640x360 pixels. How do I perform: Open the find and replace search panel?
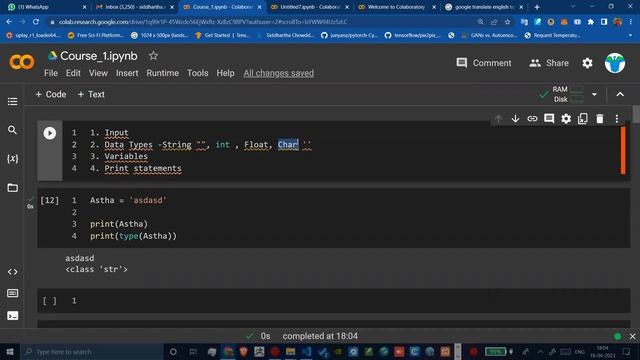click(13, 130)
